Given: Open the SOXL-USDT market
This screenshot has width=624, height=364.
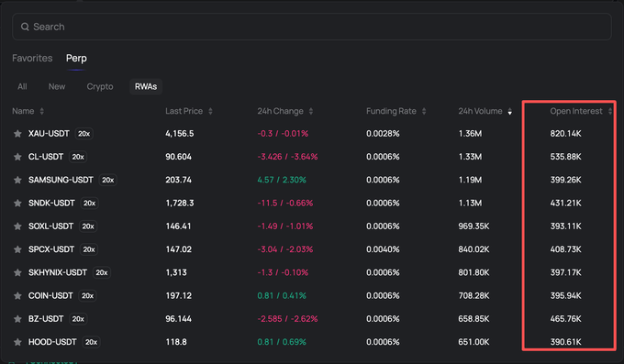Looking at the screenshot, I should pos(50,226).
